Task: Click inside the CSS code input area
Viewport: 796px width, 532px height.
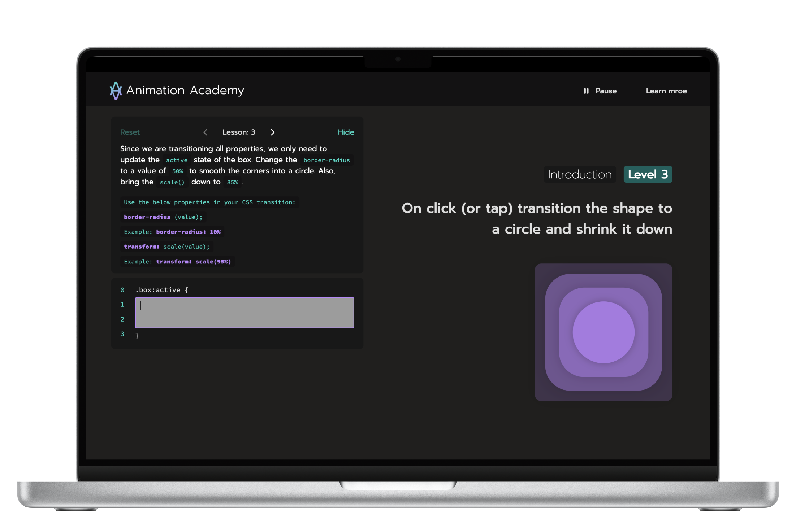Action: coord(244,313)
